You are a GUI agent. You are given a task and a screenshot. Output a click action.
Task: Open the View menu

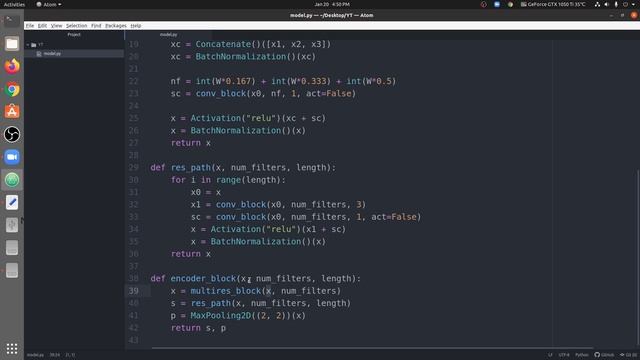[56, 25]
